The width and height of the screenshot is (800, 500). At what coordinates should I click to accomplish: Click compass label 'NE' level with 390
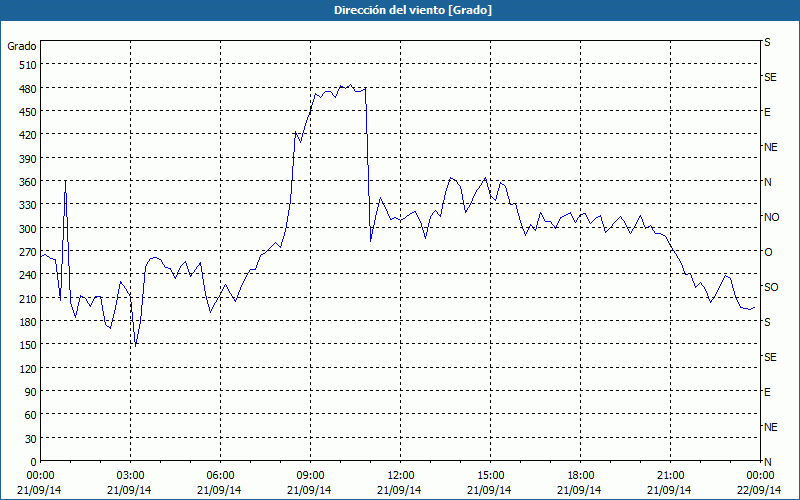pos(771,147)
